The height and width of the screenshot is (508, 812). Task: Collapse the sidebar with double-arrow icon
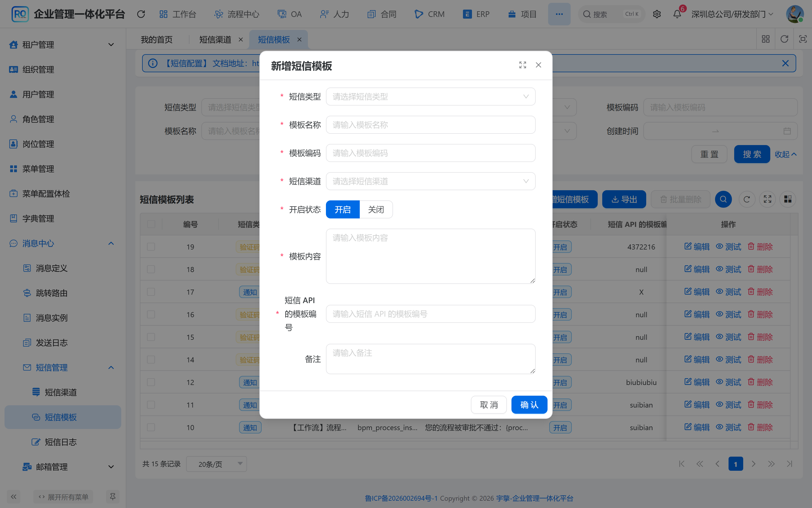pos(14,497)
